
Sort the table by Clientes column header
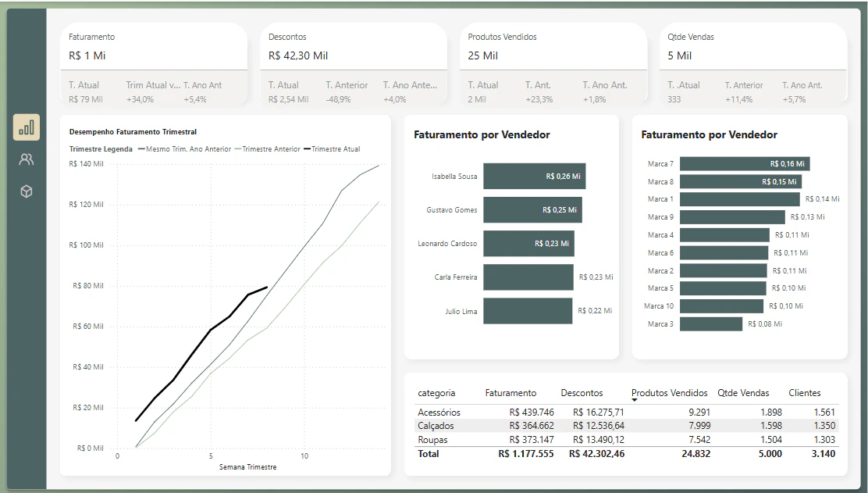pos(804,393)
